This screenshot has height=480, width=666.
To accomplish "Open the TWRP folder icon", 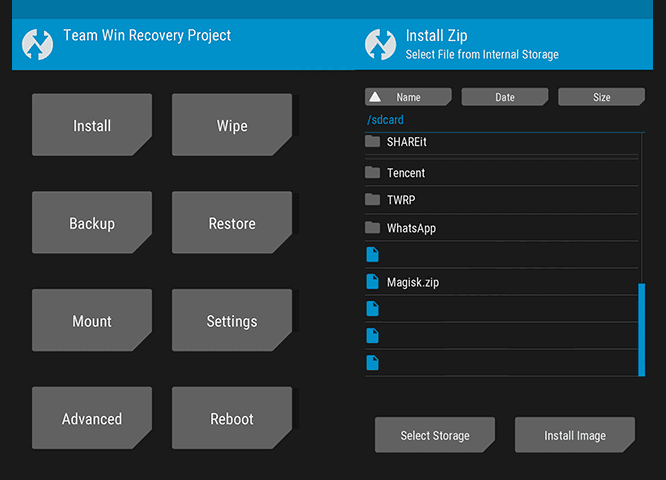I will tap(373, 199).
